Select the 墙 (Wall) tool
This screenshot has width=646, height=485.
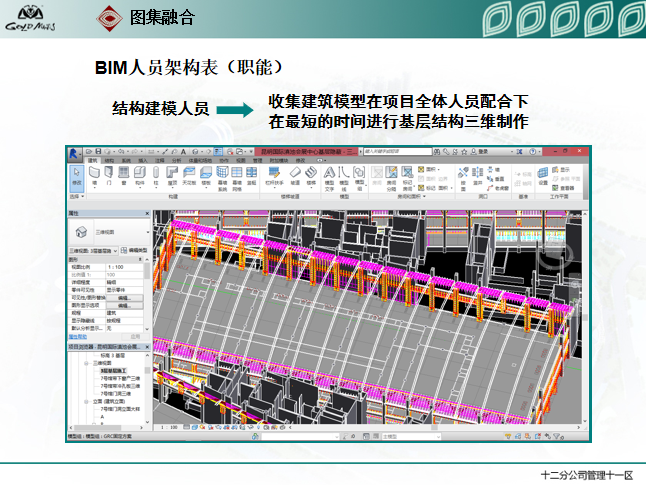tap(94, 177)
